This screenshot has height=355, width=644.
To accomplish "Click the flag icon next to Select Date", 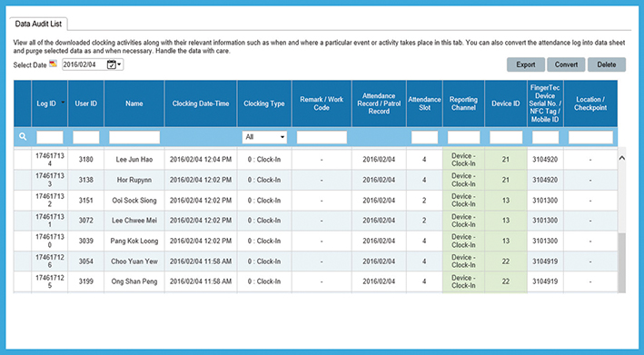I will point(53,64).
